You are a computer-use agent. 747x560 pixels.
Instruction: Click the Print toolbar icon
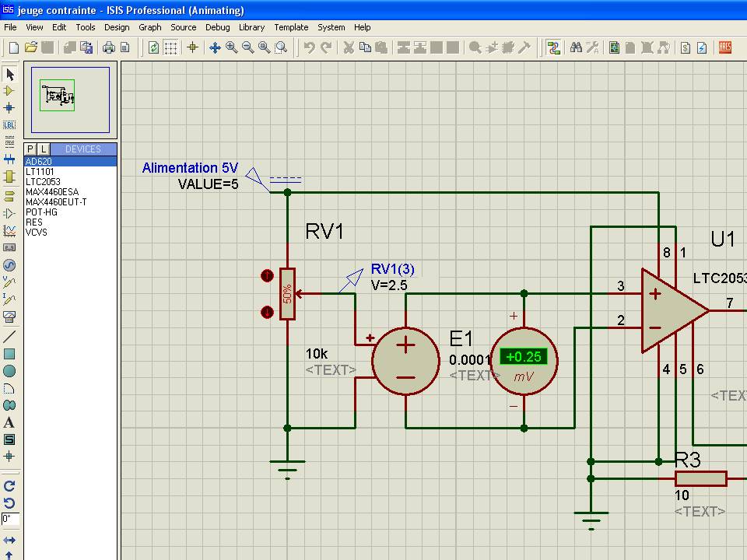point(109,47)
